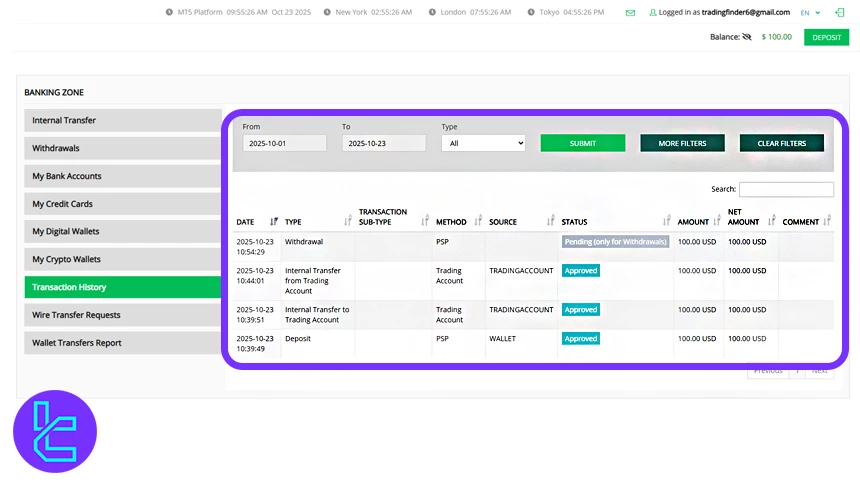Click Approved badge in Internal Transfer from Trading Account row
Image resolution: width=860 pixels, height=484 pixels.
tap(581, 271)
